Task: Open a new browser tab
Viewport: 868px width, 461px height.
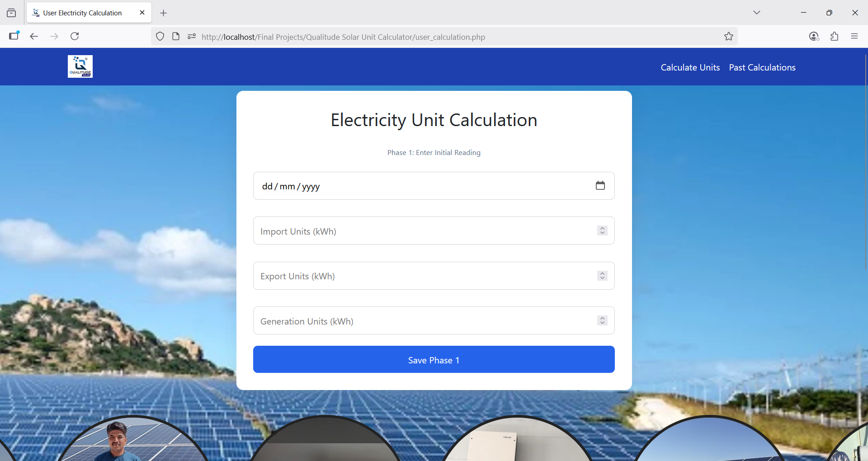Action: (x=164, y=13)
